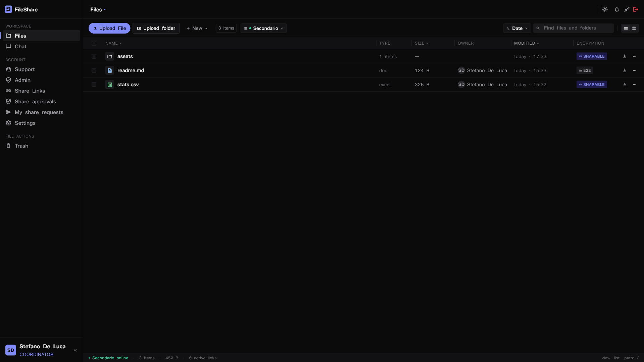Click the collapse arrows icon in header
Viewport: 644px width, 362px height.
627,9
